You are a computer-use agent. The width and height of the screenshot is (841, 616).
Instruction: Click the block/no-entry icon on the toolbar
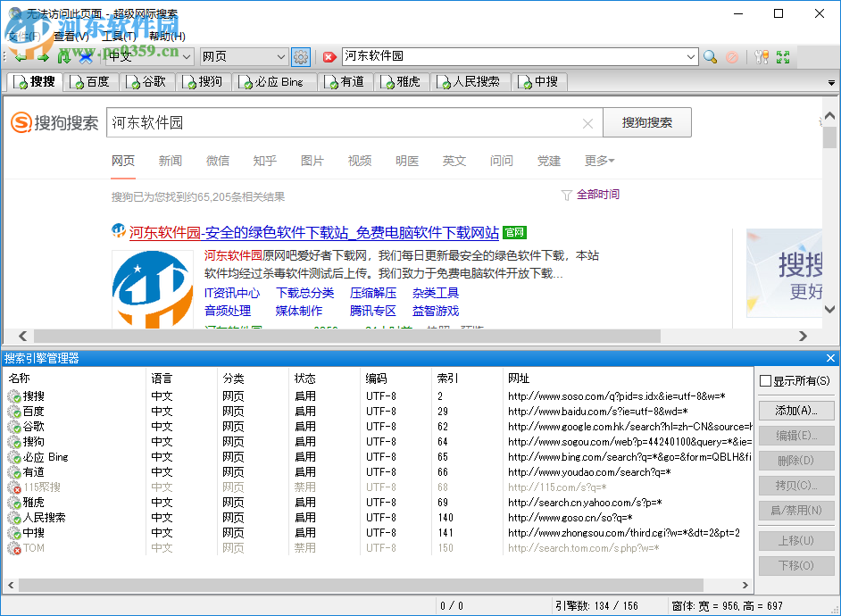click(x=732, y=56)
